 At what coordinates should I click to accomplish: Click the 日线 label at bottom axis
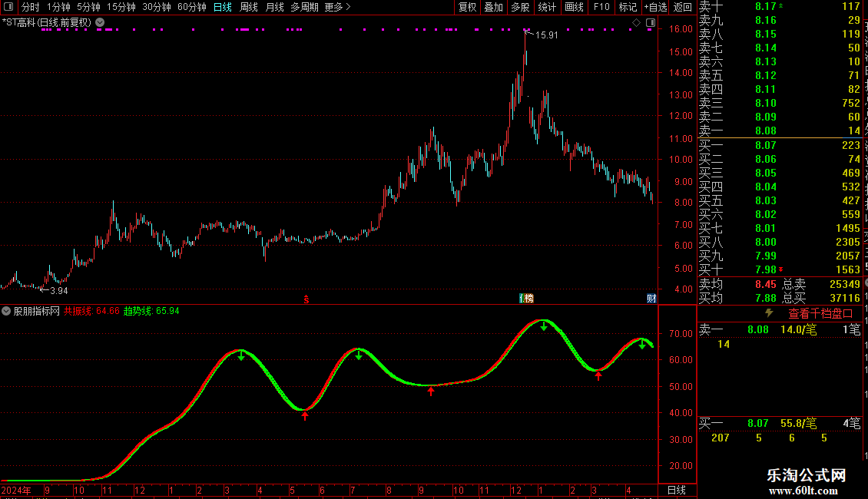click(x=677, y=490)
